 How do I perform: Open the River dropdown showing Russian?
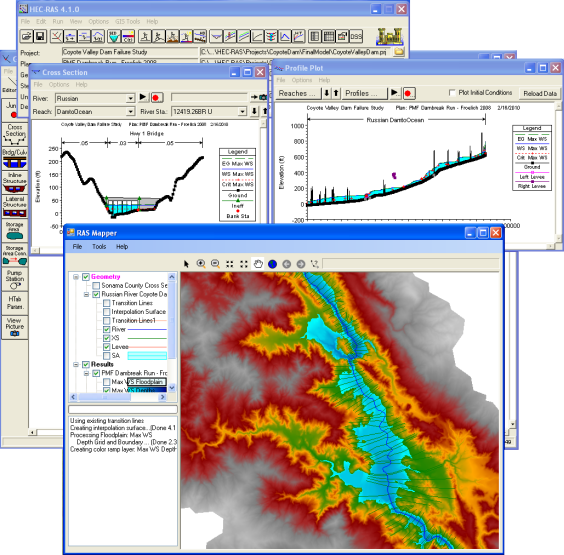coord(95,98)
